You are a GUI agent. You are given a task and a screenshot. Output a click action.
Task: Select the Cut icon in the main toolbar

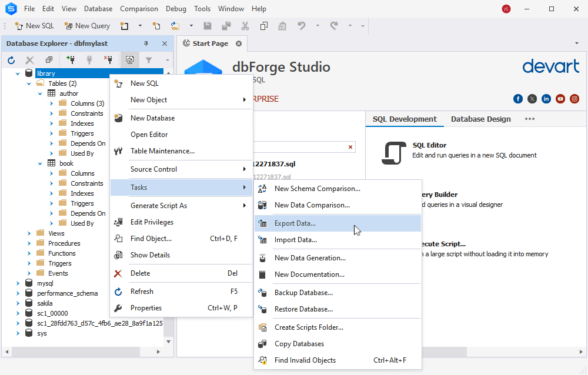[x=245, y=26]
